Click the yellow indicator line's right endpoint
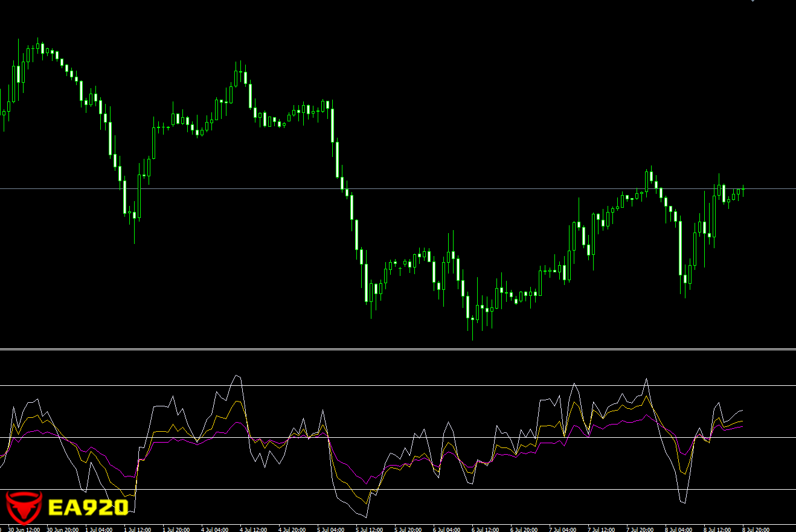Viewport: 796px width, 532px height. pyautogui.click(x=742, y=421)
